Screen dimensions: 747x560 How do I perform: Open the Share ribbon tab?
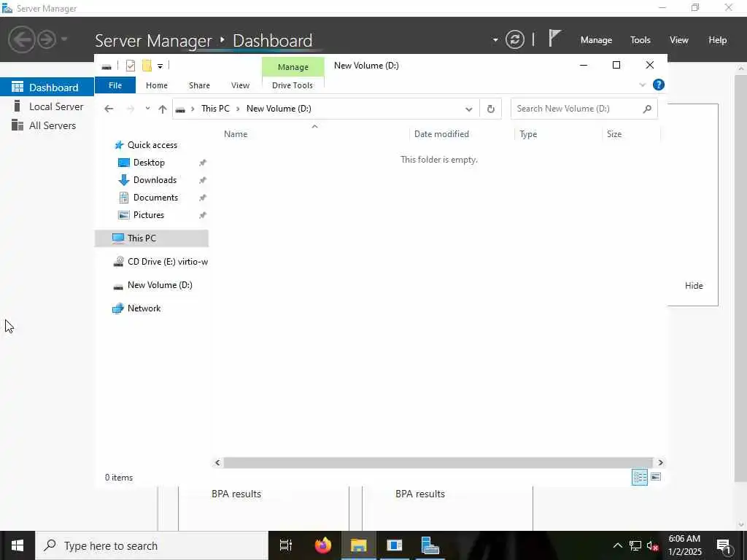(x=199, y=85)
